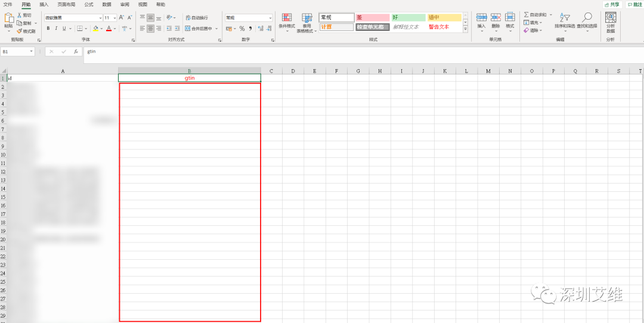Screen dimensions: 644x323
Task: Click the Share (共享) button
Action: pyautogui.click(x=612, y=5)
